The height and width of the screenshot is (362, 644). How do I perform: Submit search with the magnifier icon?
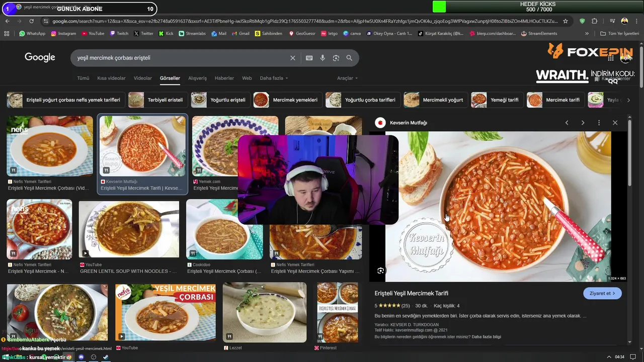[349, 58]
